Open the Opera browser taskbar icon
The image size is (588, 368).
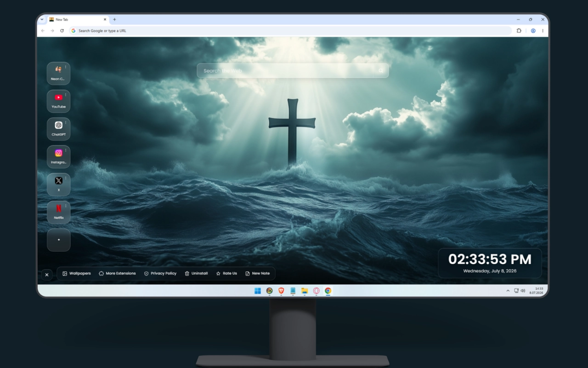(x=317, y=291)
